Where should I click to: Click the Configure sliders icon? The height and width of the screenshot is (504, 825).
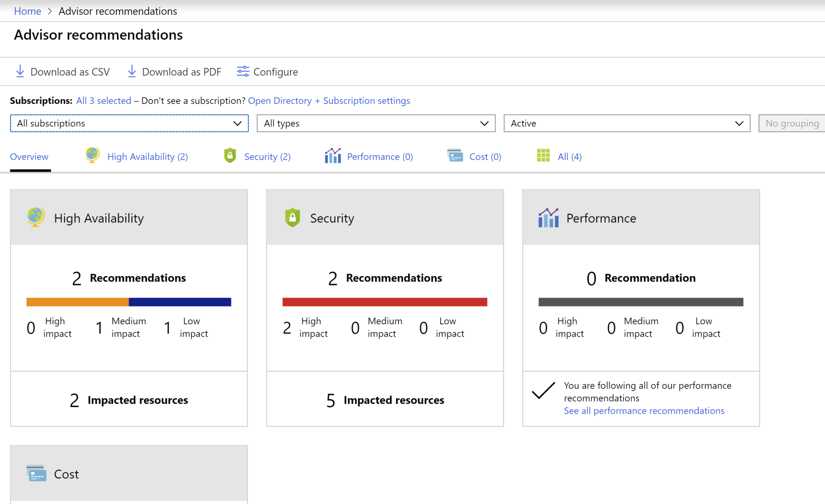tap(243, 71)
